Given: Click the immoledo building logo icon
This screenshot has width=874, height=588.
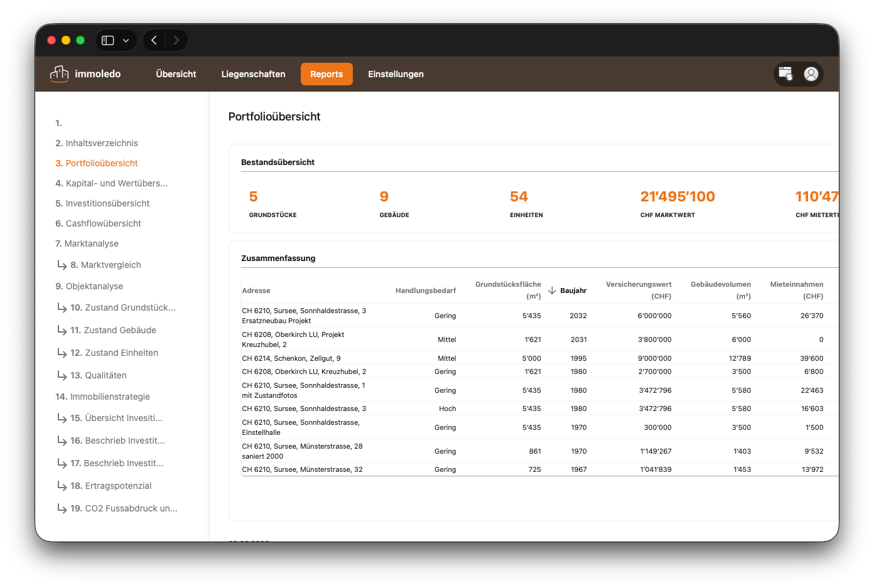Looking at the screenshot, I should tap(59, 74).
